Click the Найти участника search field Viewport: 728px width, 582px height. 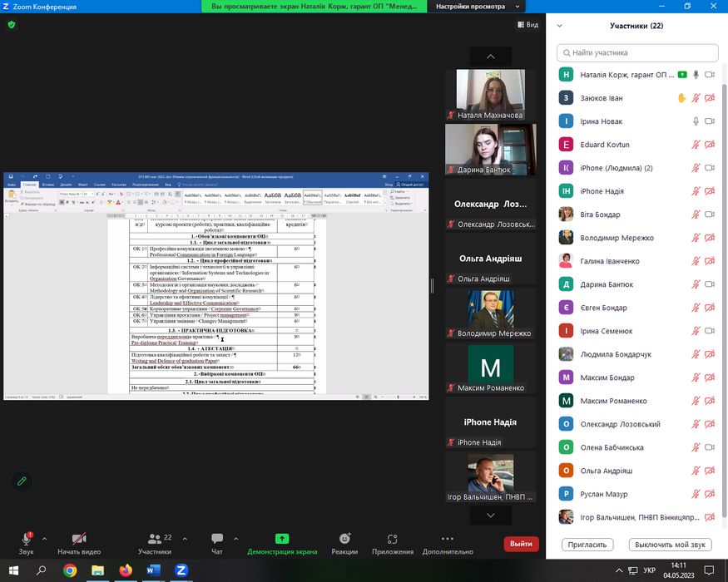[x=636, y=52]
